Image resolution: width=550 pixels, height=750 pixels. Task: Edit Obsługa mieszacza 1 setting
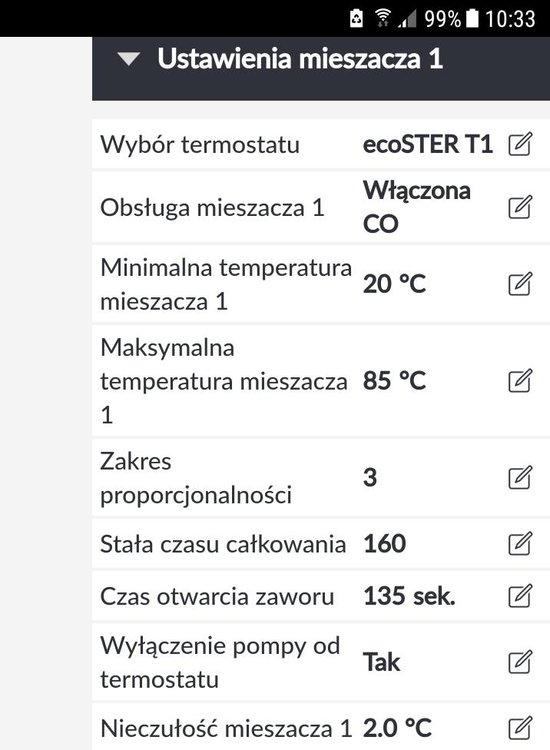tap(520, 207)
